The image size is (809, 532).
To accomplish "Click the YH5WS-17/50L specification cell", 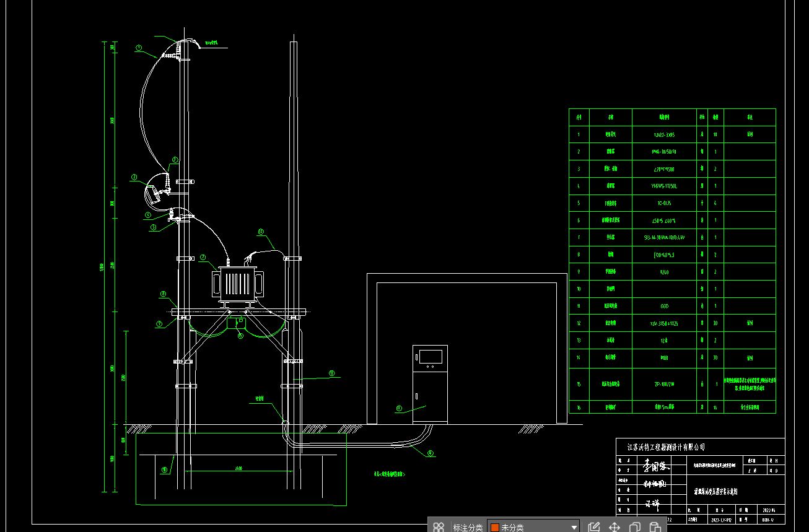I will click(665, 186).
